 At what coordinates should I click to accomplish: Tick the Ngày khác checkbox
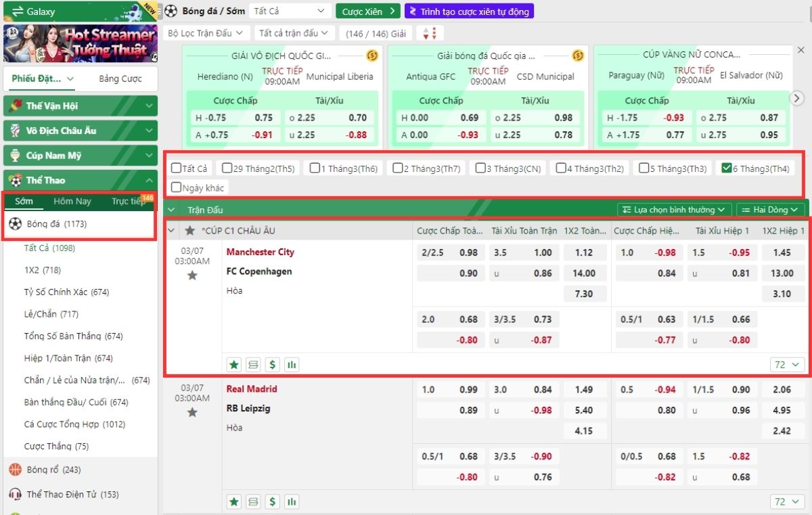click(x=177, y=187)
